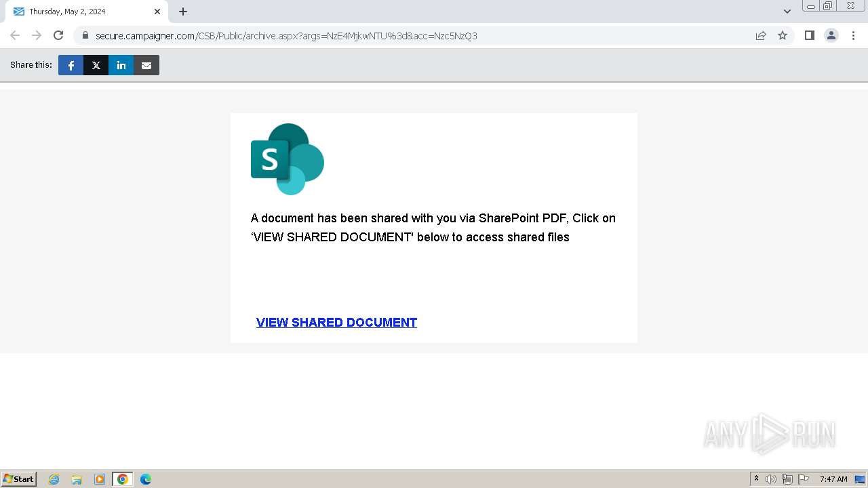Viewport: 868px width, 488px height.
Task: Select the Thursday, May 2, 2024 tab
Action: [x=87, y=12]
